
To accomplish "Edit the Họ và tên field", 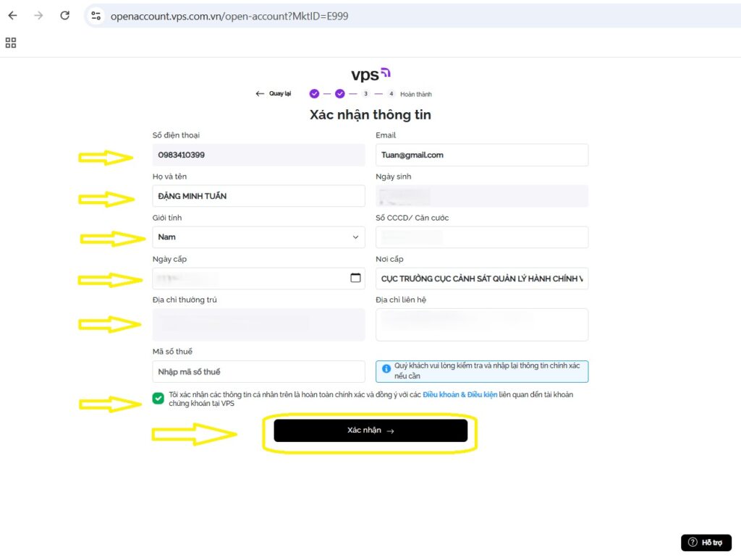I will (x=258, y=196).
